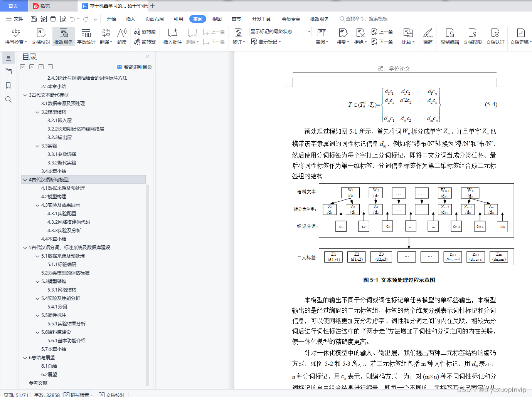Click the save icon in quick toolbar
The height and width of the screenshot is (397, 532).
coord(34,19)
